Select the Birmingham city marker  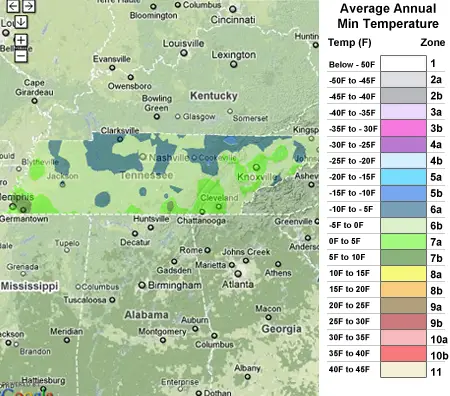[x=142, y=285]
